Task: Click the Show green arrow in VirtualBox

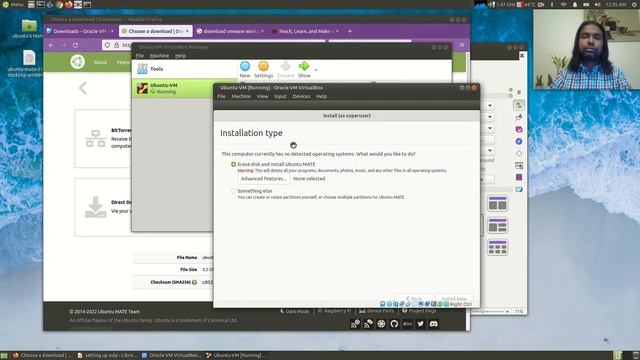Action: [304, 69]
